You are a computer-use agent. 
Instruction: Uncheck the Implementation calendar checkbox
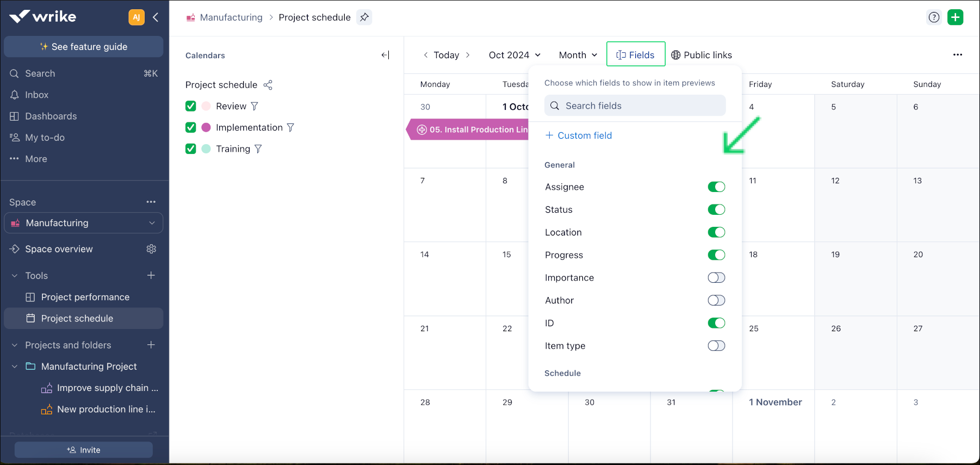(x=191, y=127)
